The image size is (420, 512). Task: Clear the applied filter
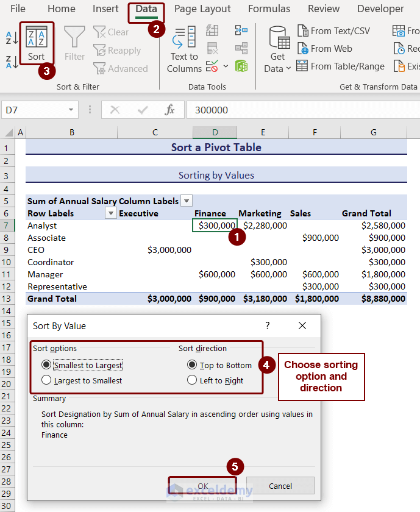coord(111,32)
